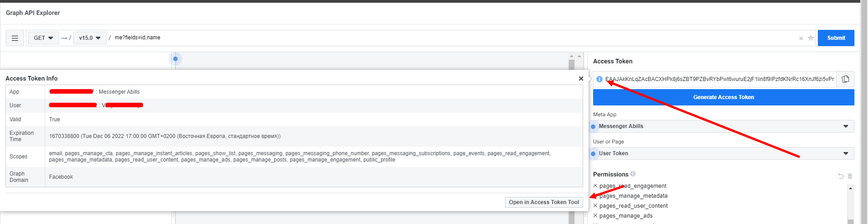Click Generate Access Token button
Screen dimensions: 868x224
723,97
